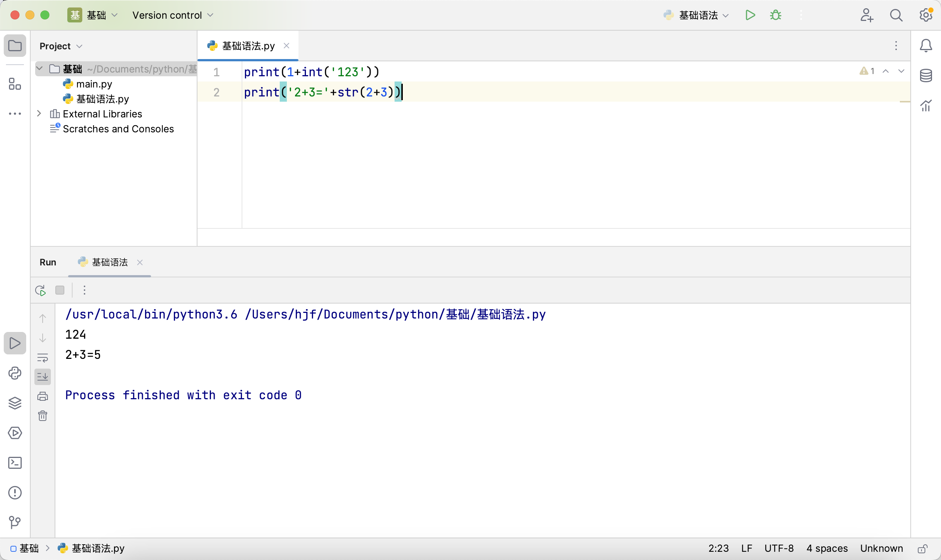Rerun 基础语法 in Run panel
The image size is (941, 560).
pyautogui.click(x=40, y=290)
